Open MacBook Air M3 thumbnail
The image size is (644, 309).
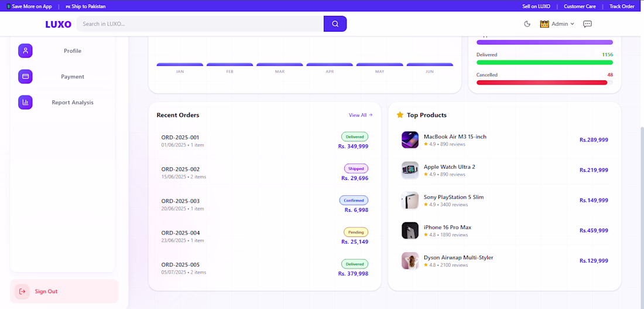click(x=410, y=140)
